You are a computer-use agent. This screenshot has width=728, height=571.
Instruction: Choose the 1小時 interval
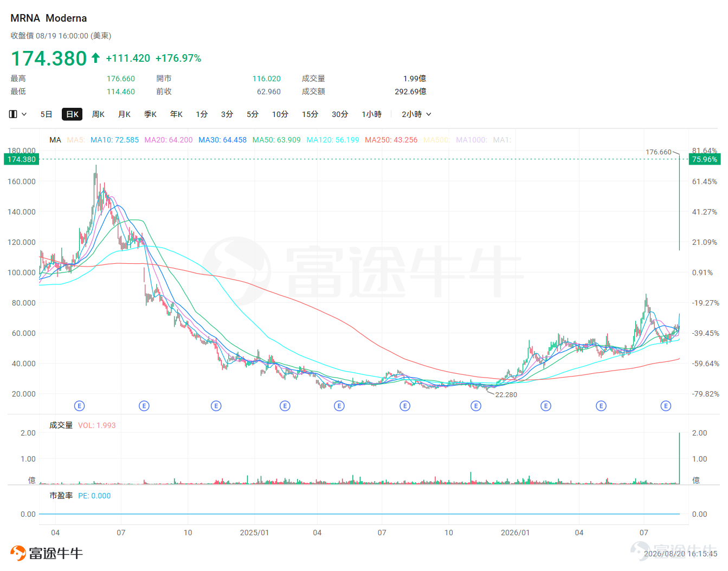372,114
